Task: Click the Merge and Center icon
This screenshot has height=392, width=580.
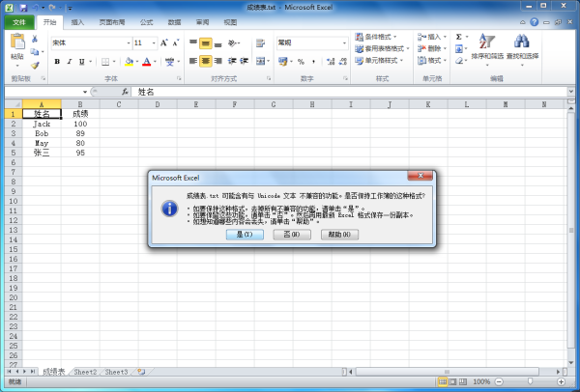Action: tap(260, 61)
